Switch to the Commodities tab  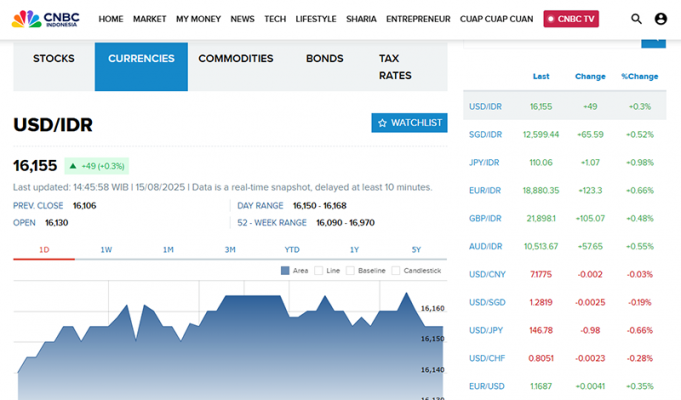click(235, 59)
